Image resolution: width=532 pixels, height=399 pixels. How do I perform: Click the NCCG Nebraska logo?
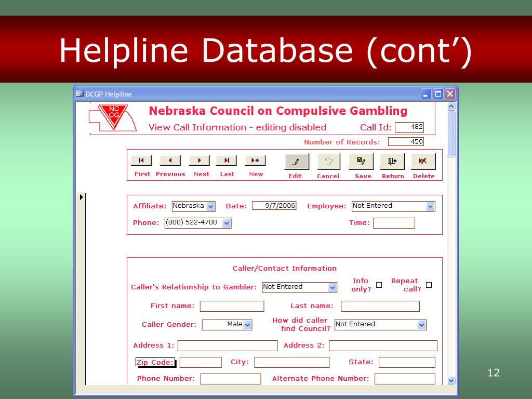click(x=113, y=118)
